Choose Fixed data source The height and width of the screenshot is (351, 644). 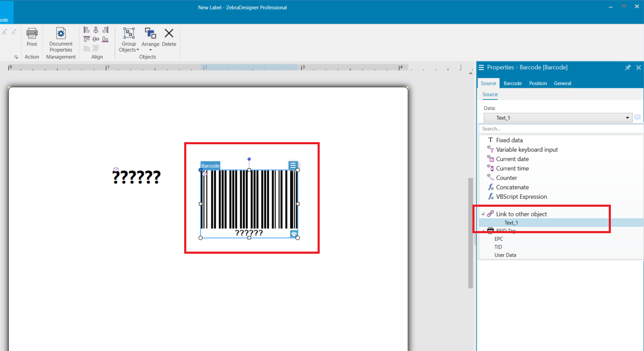tap(509, 140)
